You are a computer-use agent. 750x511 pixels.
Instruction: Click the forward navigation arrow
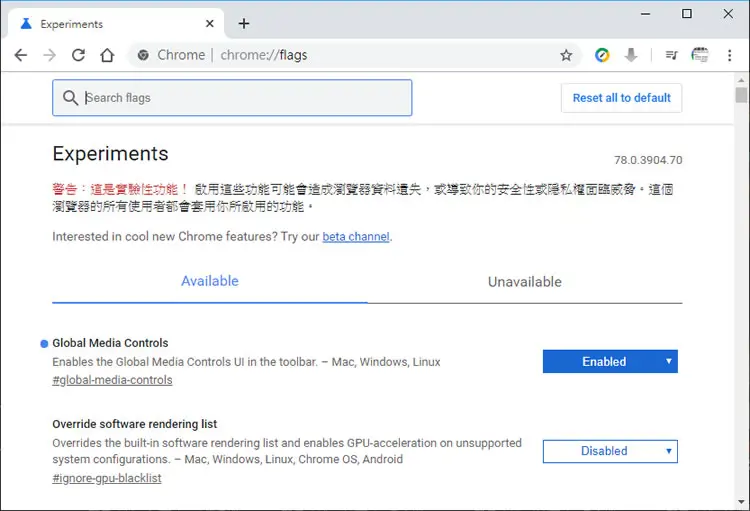(x=49, y=55)
